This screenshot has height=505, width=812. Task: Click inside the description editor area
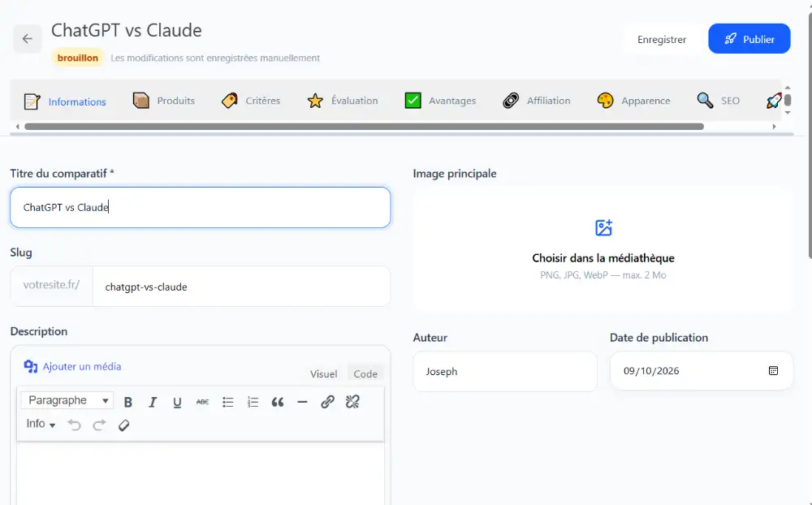(201, 474)
